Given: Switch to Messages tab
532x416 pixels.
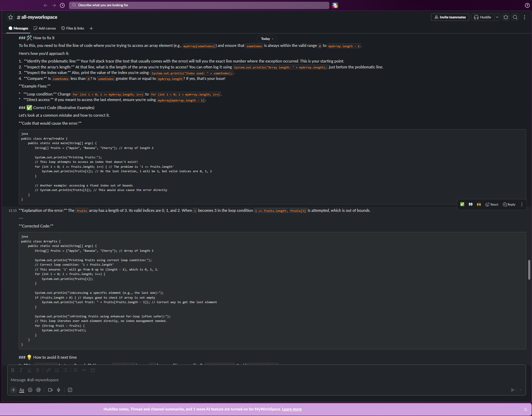Looking at the screenshot, I should click(x=18, y=28).
